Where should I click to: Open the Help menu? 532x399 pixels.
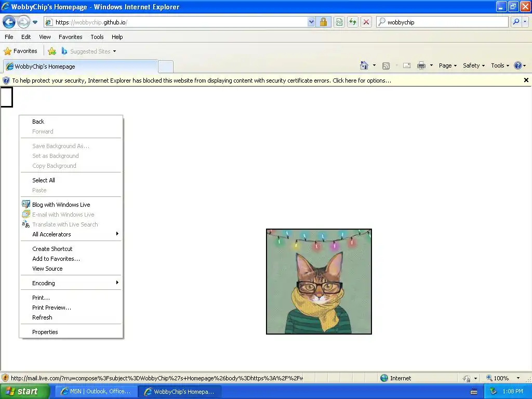(x=117, y=37)
